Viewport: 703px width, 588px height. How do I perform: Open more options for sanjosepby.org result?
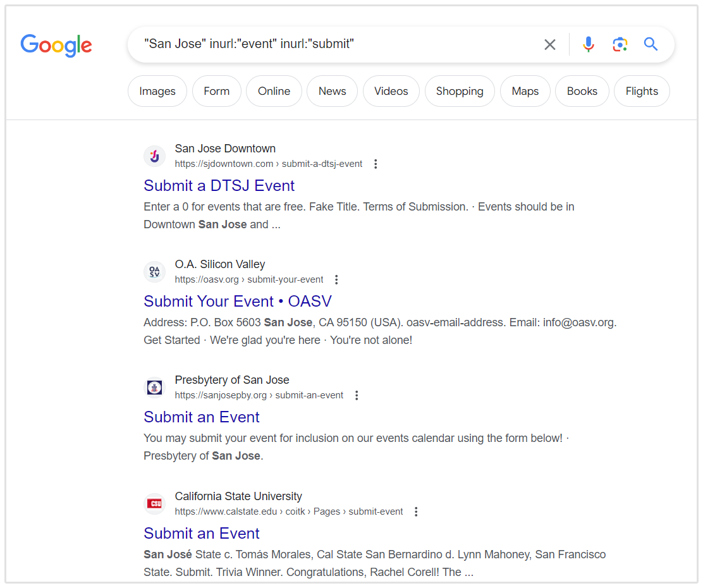357,396
